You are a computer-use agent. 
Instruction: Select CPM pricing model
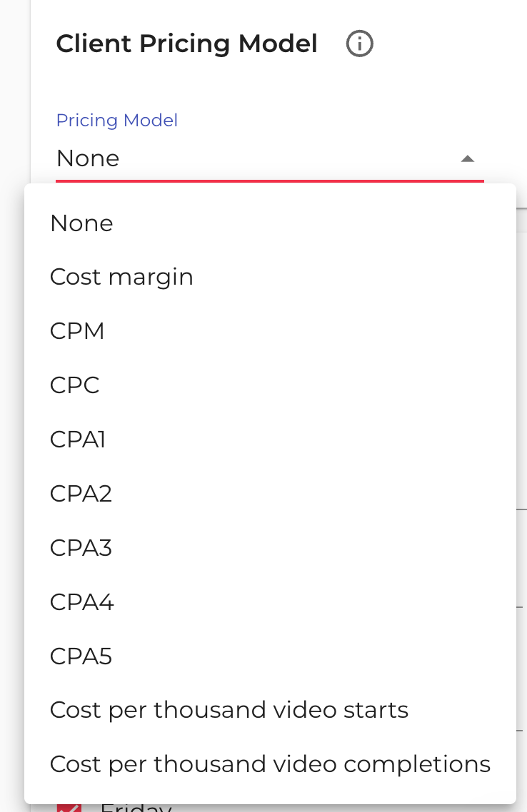pyautogui.click(x=77, y=331)
